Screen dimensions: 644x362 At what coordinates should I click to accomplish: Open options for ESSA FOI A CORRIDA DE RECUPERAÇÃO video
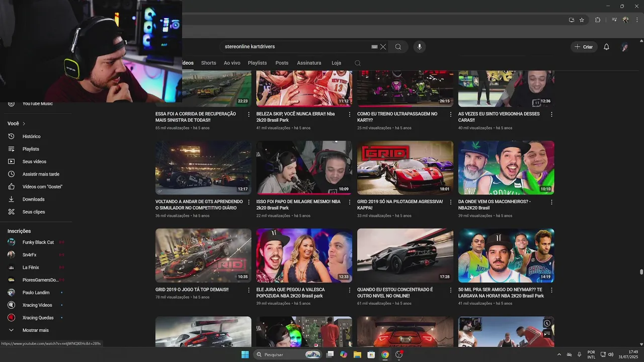(249, 114)
